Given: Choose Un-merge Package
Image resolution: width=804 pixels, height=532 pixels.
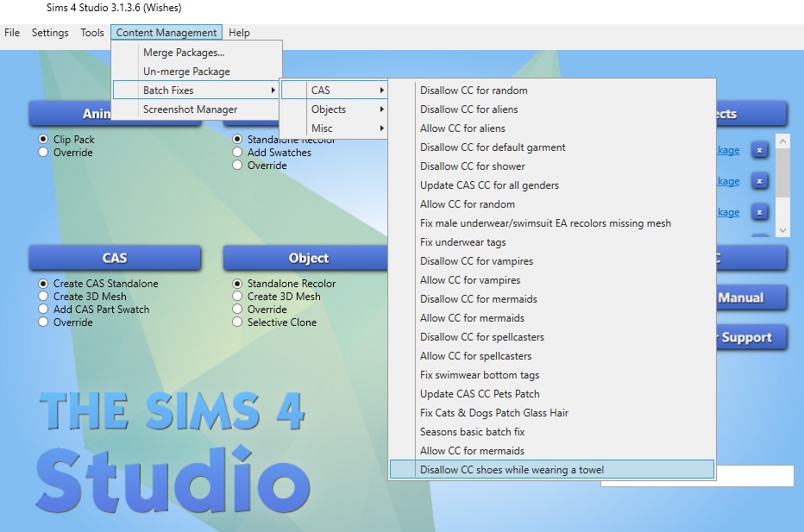Looking at the screenshot, I should click(x=197, y=72).
